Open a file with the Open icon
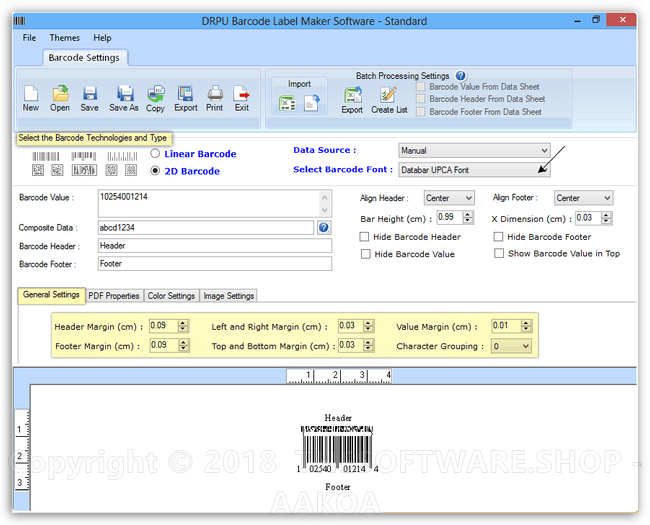Image resolution: width=650 pixels, height=525 pixels. click(60, 95)
